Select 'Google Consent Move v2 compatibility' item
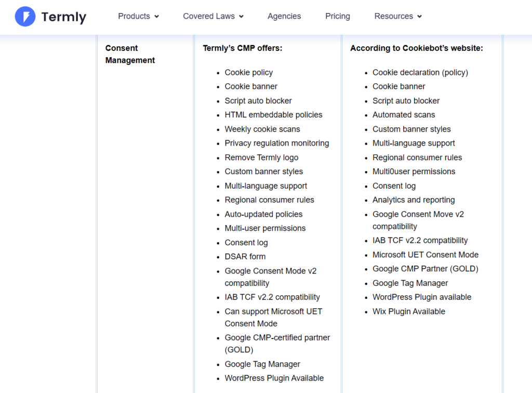This screenshot has width=532, height=393. (418, 220)
